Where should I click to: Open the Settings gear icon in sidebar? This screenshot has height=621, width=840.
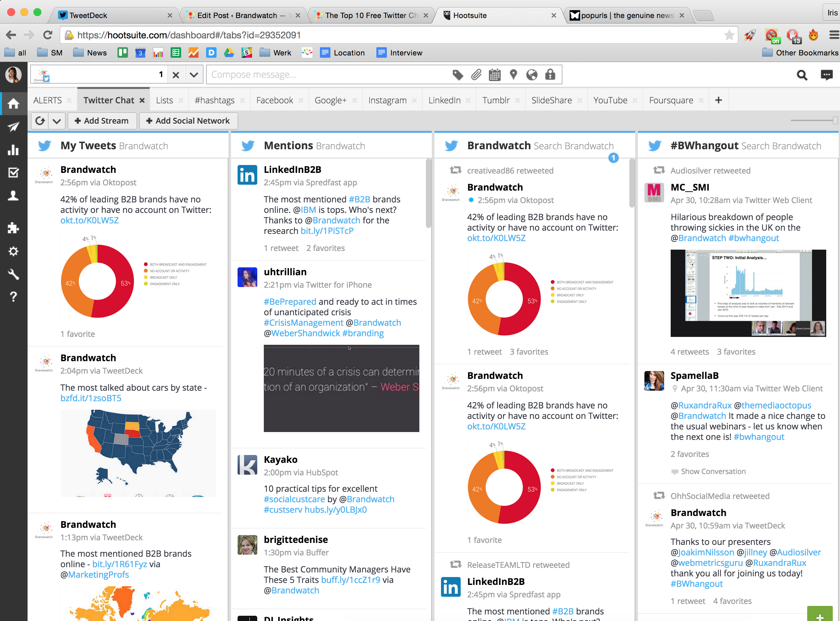pyautogui.click(x=13, y=251)
